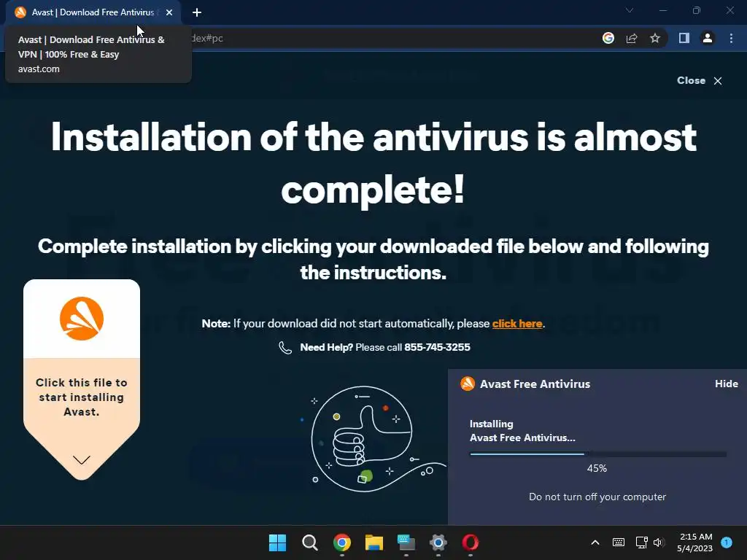Open the Chrome three-dot menu
The image size is (747, 560).
pyautogui.click(x=731, y=38)
